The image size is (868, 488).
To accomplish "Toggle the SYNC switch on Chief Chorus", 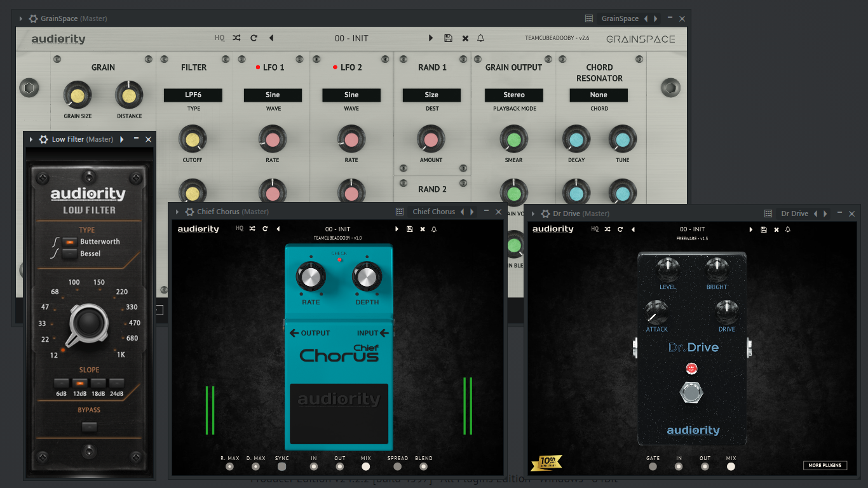I will (282, 466).
